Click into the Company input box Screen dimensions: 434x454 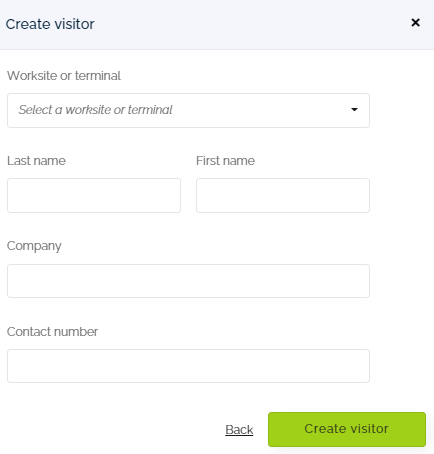pos(188,281)
